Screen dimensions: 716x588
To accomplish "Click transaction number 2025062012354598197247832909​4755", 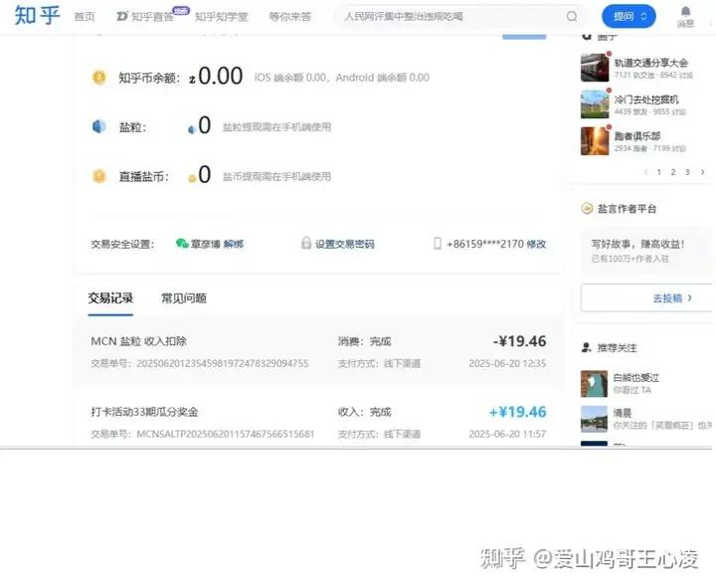I will click(223, 364).
